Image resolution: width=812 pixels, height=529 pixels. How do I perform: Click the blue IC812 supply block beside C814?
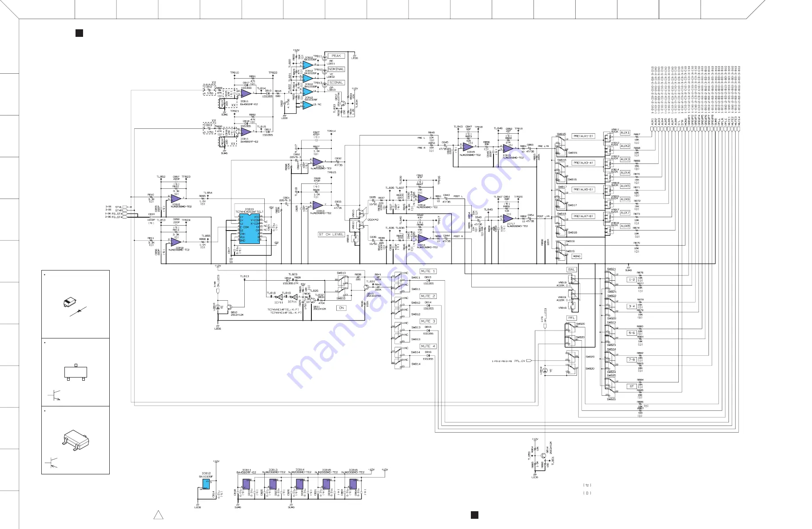206,484
